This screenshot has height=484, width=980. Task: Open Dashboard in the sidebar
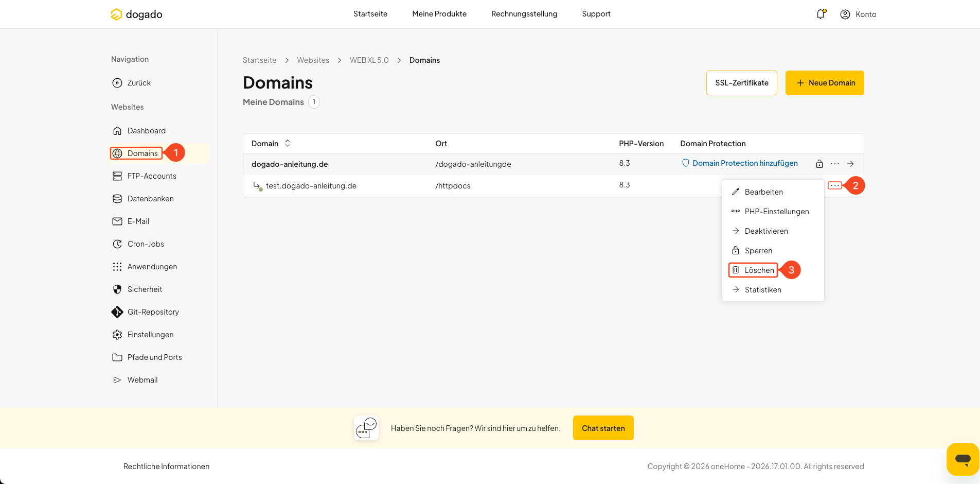point(139,131)
